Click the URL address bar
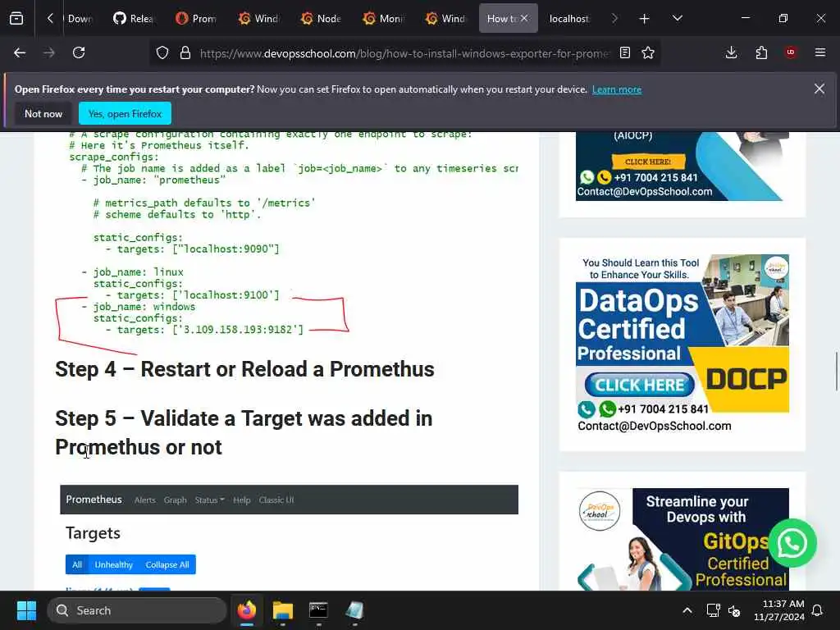 [404, 53]
